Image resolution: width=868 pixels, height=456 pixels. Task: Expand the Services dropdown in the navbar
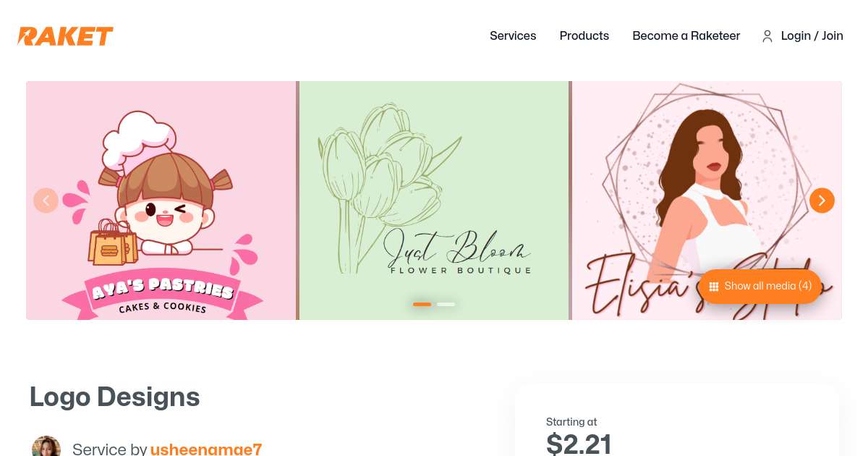(x=513, y=36)
